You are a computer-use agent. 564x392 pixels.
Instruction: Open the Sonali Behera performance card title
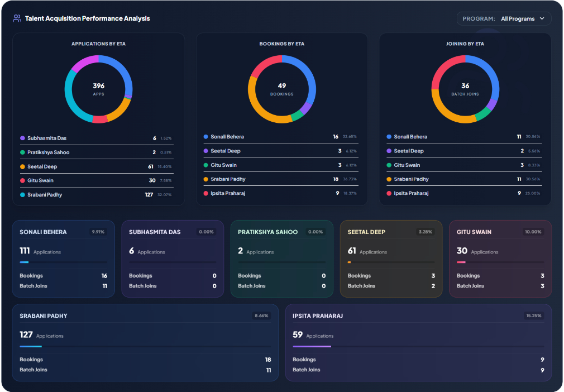(43, 232)
